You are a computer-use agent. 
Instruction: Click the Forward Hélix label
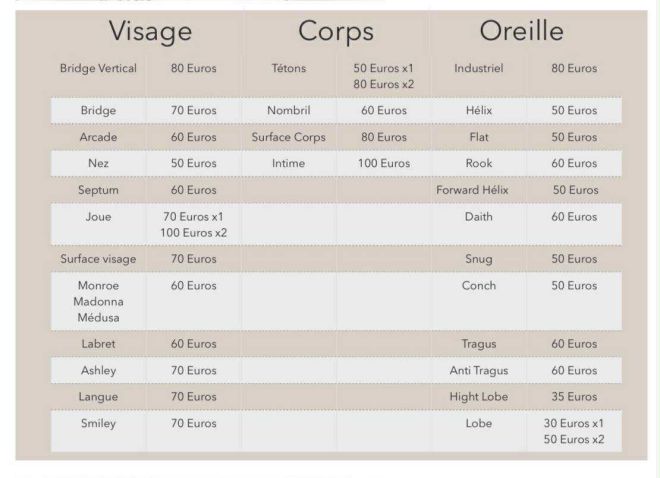pos(478,189)
